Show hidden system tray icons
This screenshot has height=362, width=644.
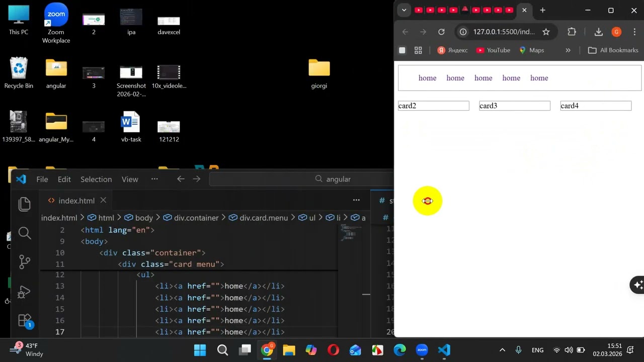pos(502,350)
